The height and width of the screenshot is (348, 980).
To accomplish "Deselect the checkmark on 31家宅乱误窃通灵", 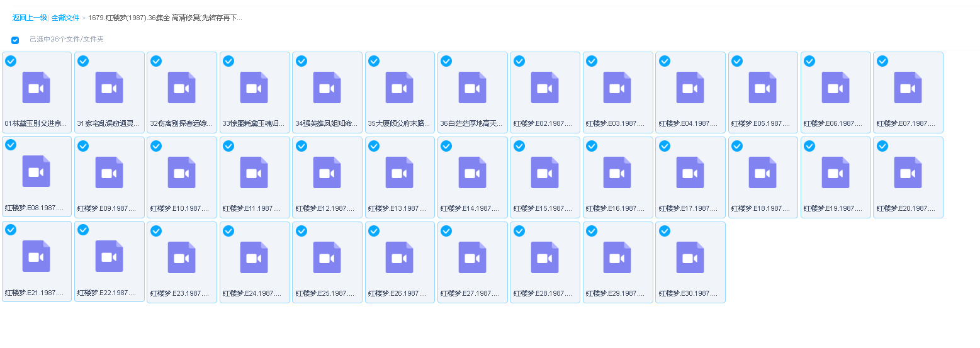I will (x=83, y=61).
